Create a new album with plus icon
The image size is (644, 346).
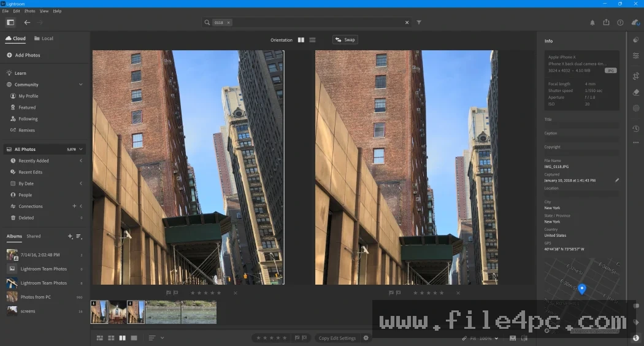[71, 236]
